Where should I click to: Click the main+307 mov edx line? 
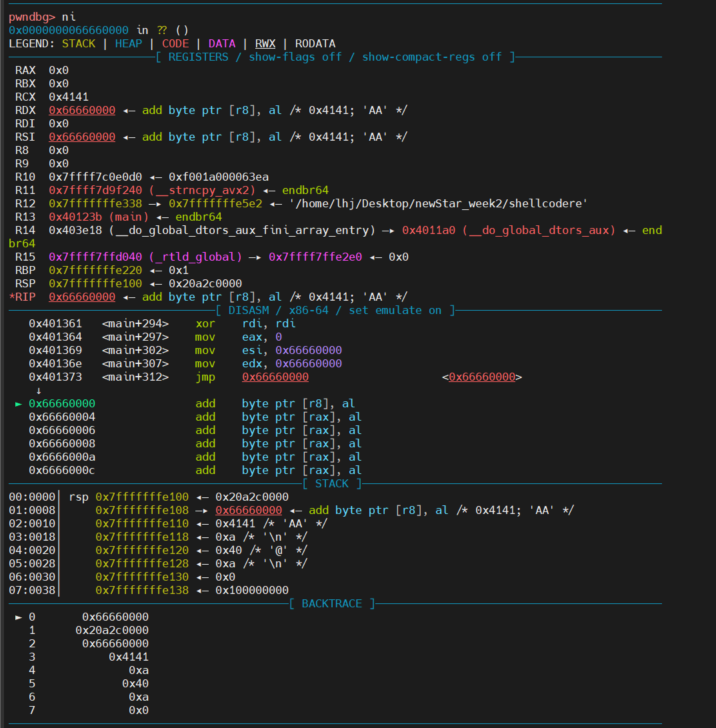tap(185, 363)
